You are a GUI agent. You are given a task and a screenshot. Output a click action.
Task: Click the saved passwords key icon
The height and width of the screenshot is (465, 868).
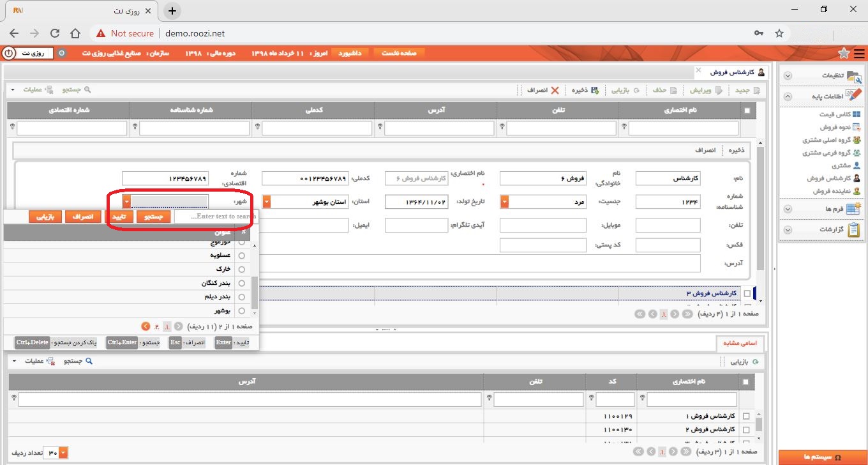[x=758, y=33]
